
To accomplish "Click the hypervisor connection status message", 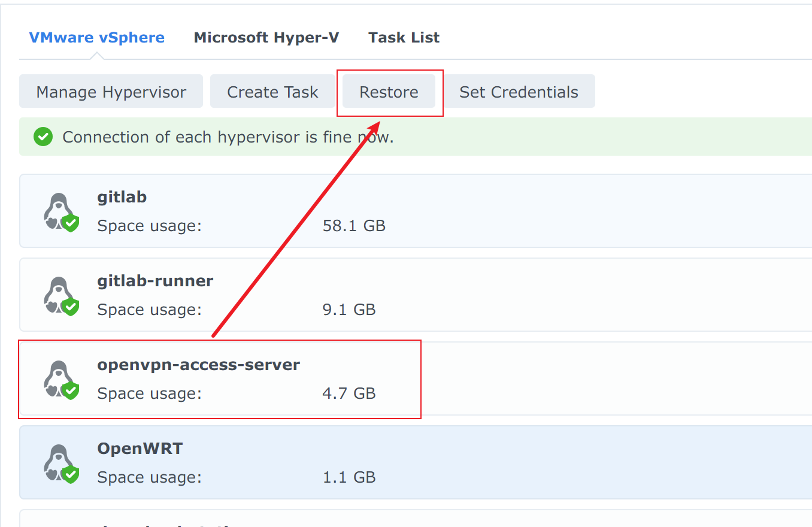I will point(228,137).
